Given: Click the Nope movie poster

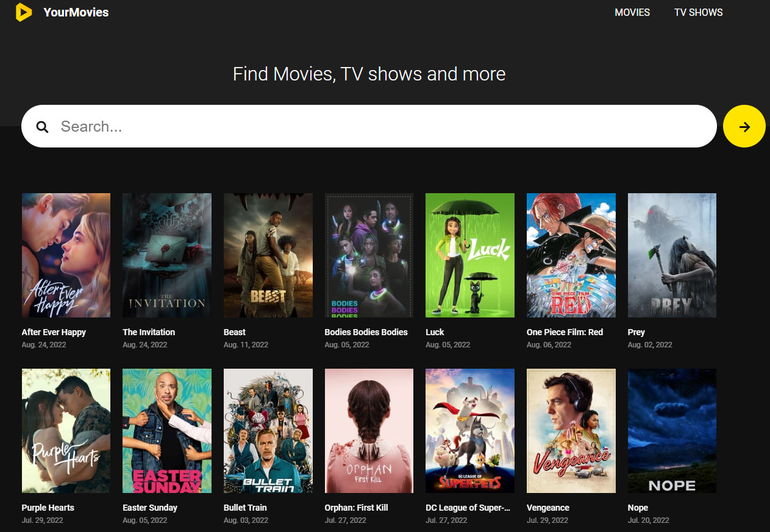Looking at the screenshot, I should 672,431.
